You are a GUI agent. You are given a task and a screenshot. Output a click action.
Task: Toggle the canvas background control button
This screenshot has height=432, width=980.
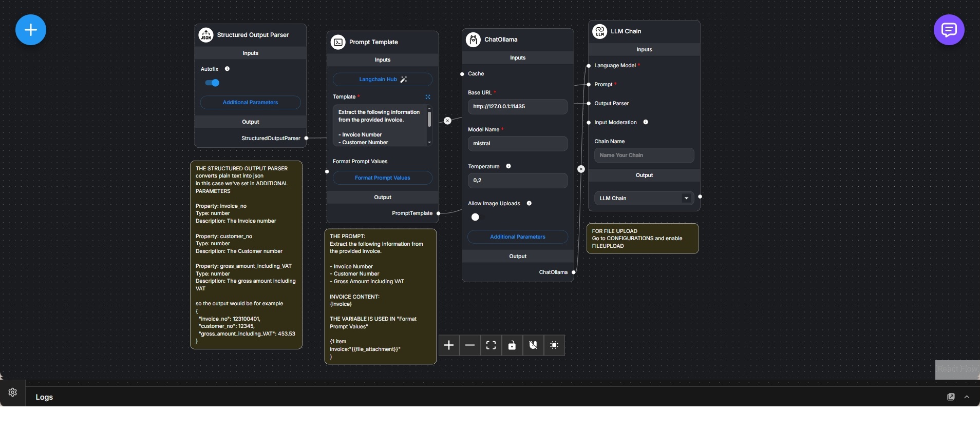tap(554, 345)
